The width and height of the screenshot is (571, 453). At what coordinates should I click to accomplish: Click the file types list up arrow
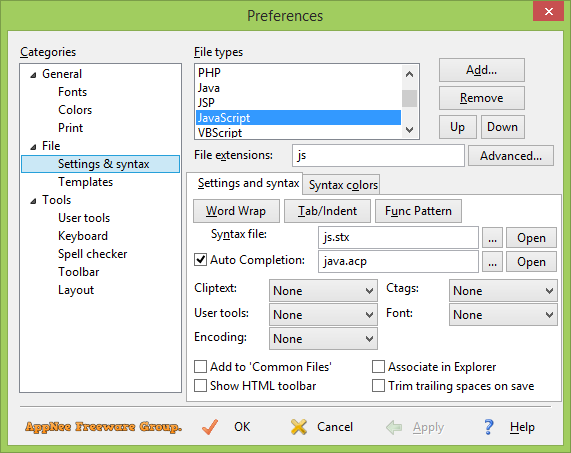point(409,74)
